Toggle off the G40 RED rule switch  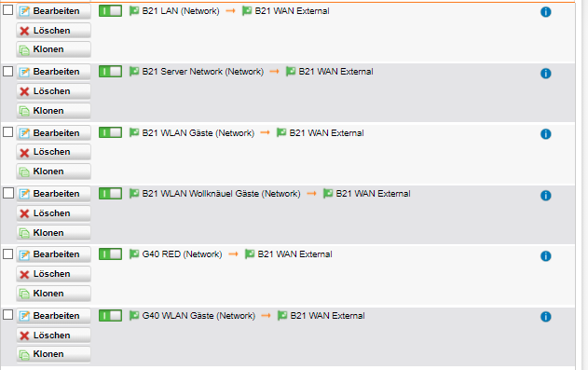[x=110, y=254]
